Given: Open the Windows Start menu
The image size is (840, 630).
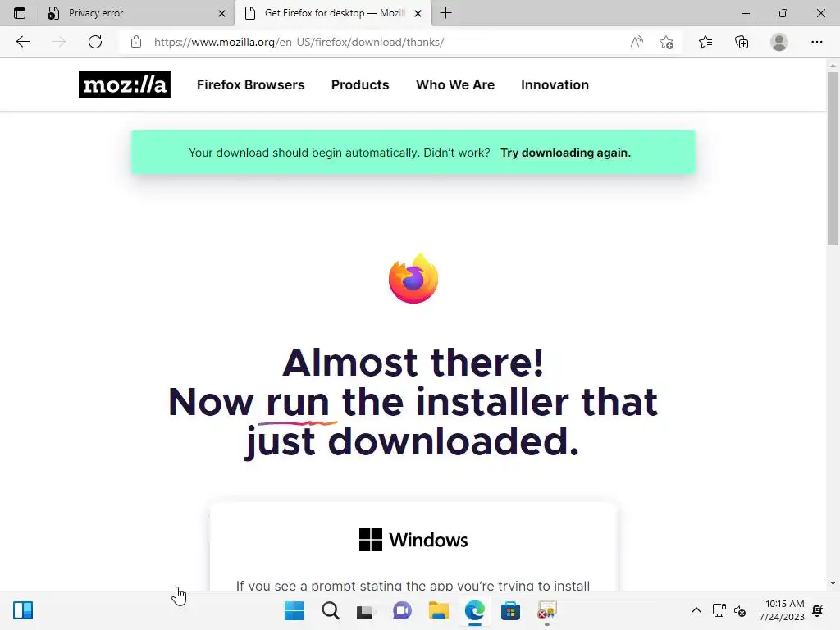Looking at the screenshot, I should 294,610.
